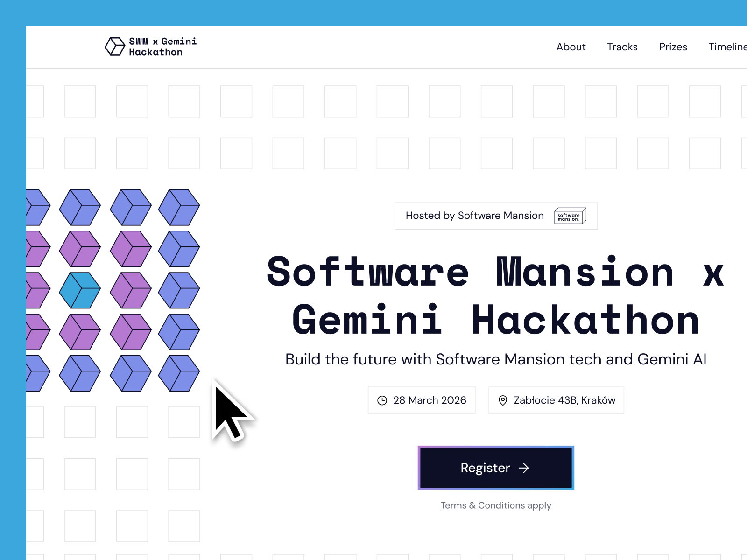Click the location pin icon next to the address
The image size is (747, 560).
click(503, 400)
